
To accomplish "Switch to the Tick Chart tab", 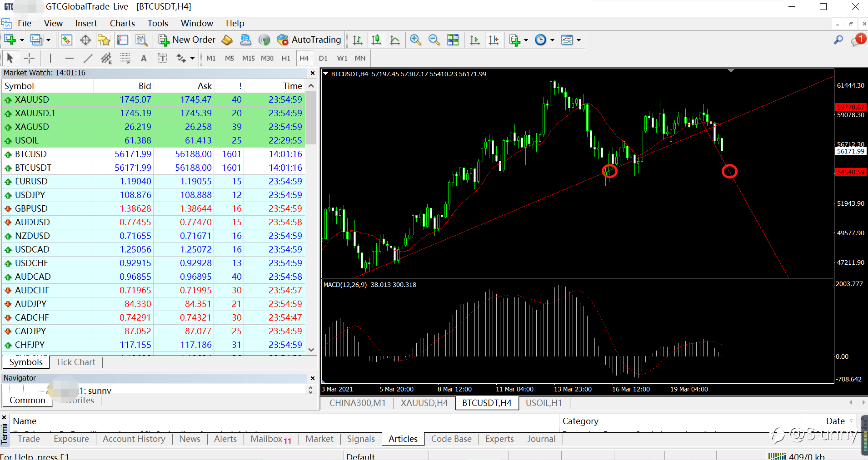I will [76, 362].
